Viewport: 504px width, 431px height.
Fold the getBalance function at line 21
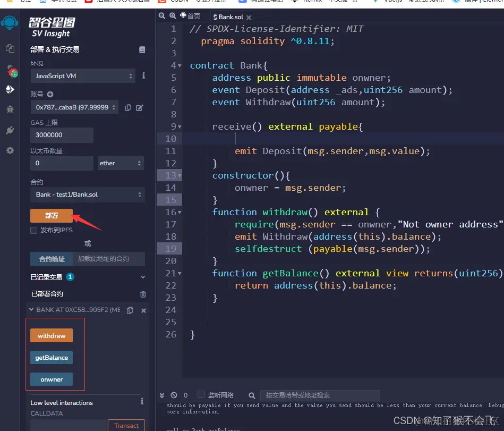tap(180, 274)
